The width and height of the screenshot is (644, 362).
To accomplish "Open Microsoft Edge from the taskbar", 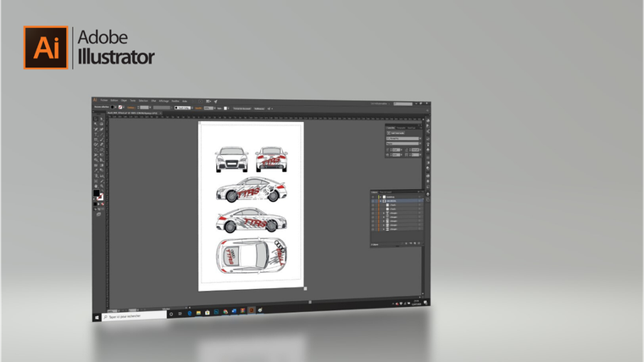I will coord(190,313).
